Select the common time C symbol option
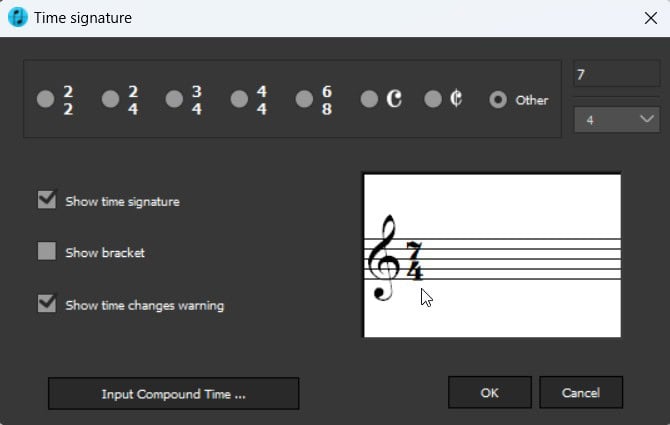 click(369, 99)
